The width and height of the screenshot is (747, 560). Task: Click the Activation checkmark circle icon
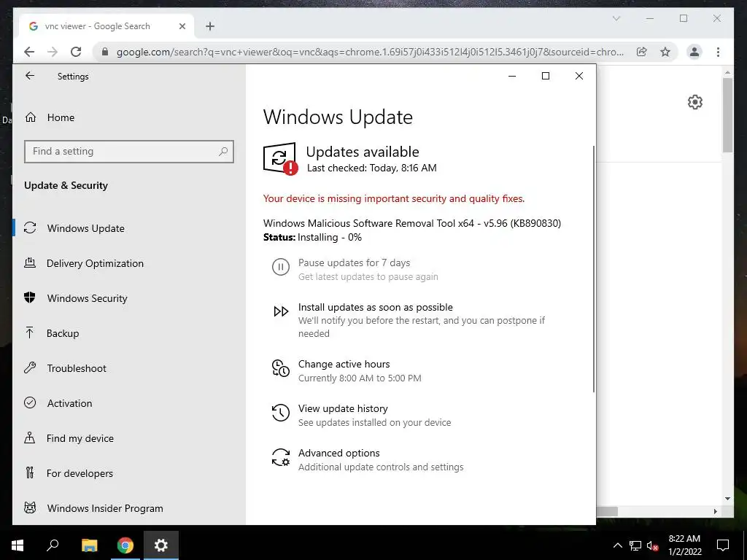point(30,402)
